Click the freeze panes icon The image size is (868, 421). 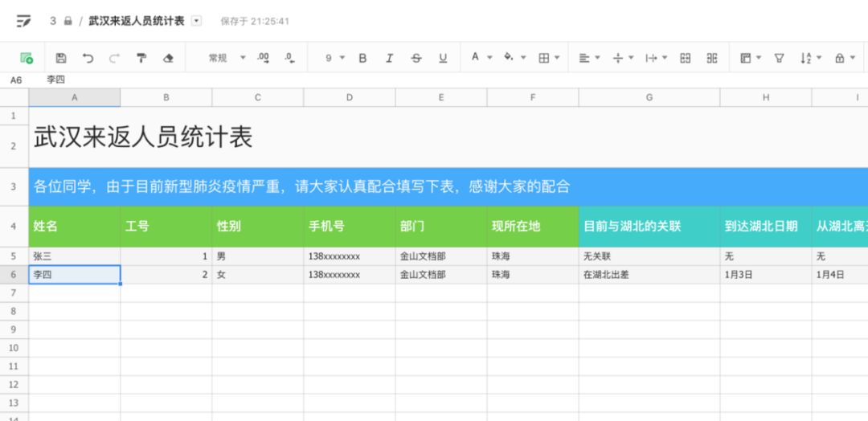(746, 58)
